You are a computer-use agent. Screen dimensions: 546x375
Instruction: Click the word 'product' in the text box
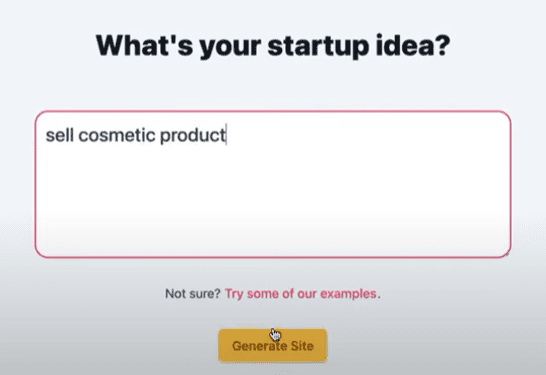coord(193,135)
